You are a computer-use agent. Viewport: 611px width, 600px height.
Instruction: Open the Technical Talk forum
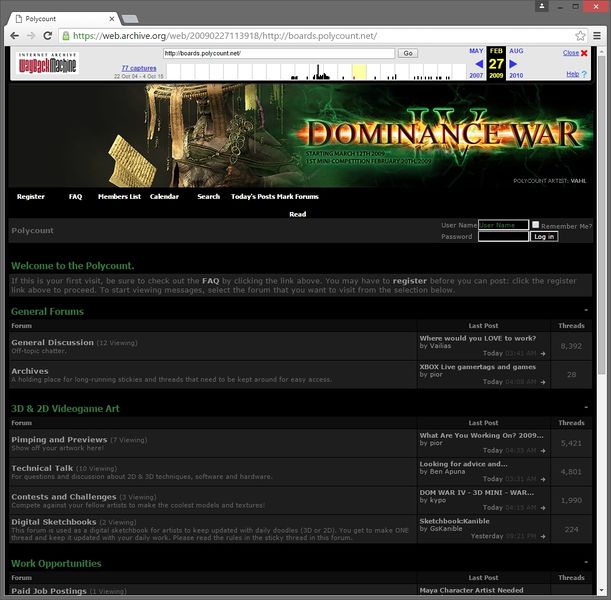[42, 468]
